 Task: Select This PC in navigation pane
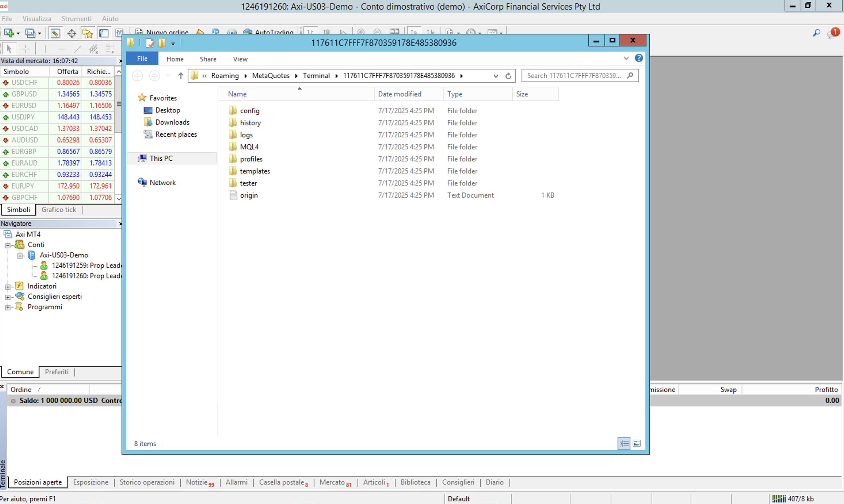[x=161, y=158]
